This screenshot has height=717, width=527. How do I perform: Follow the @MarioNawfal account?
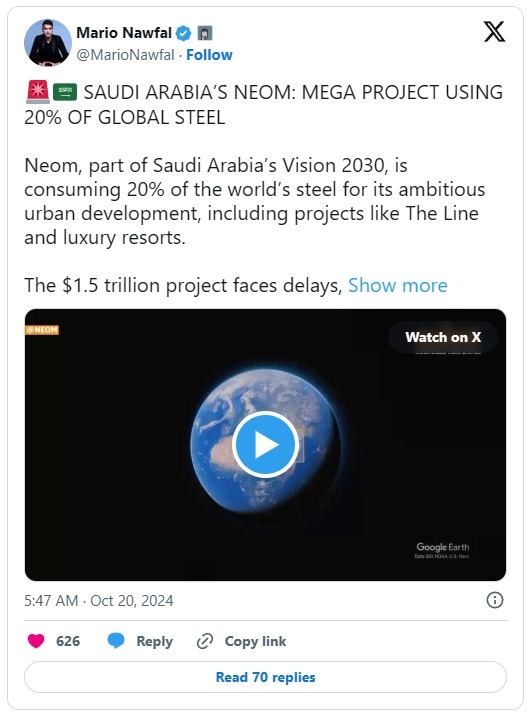[x=209, y=55]
